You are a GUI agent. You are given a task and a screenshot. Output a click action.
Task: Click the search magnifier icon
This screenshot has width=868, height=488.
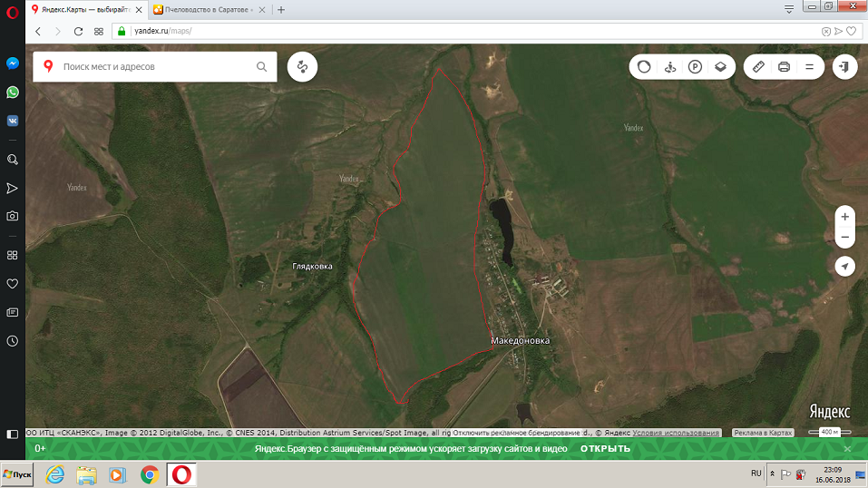(261, 67)
